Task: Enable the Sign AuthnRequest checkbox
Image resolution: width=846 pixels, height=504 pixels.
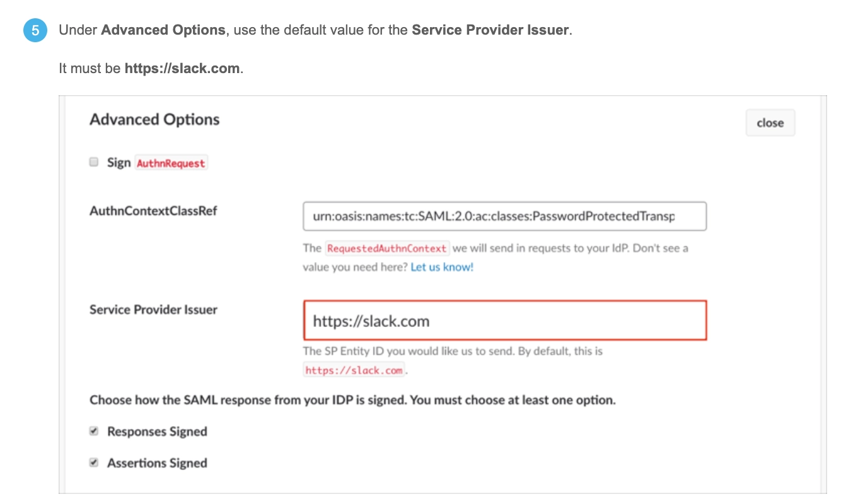Action: pyautogui.click(x=94, y=163)
